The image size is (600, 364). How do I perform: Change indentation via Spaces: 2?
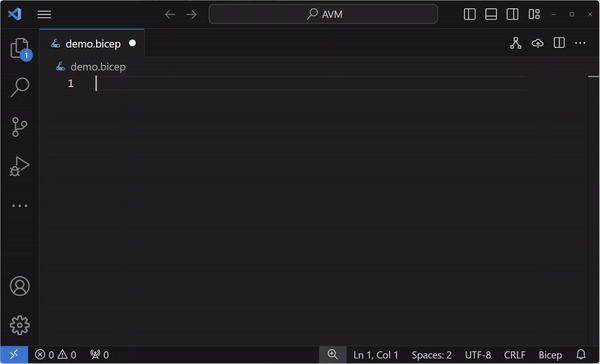[x=432, y=355]
